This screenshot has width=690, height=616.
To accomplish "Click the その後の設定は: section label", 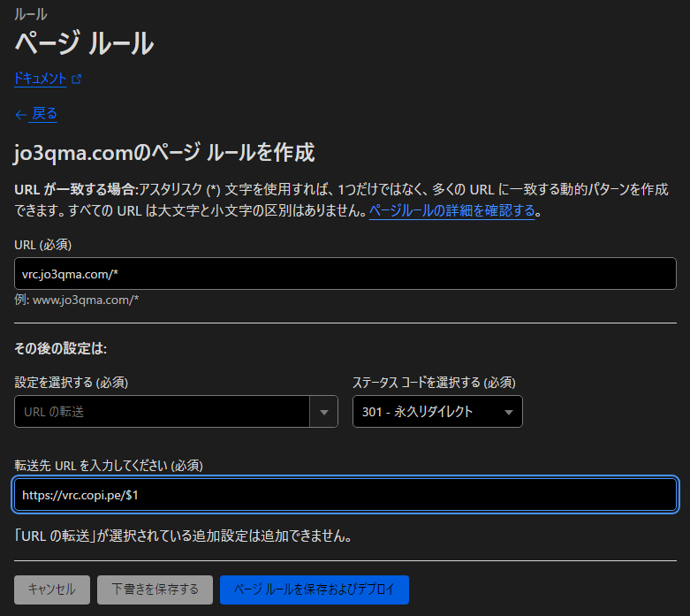I will click(x=61, y=348).
